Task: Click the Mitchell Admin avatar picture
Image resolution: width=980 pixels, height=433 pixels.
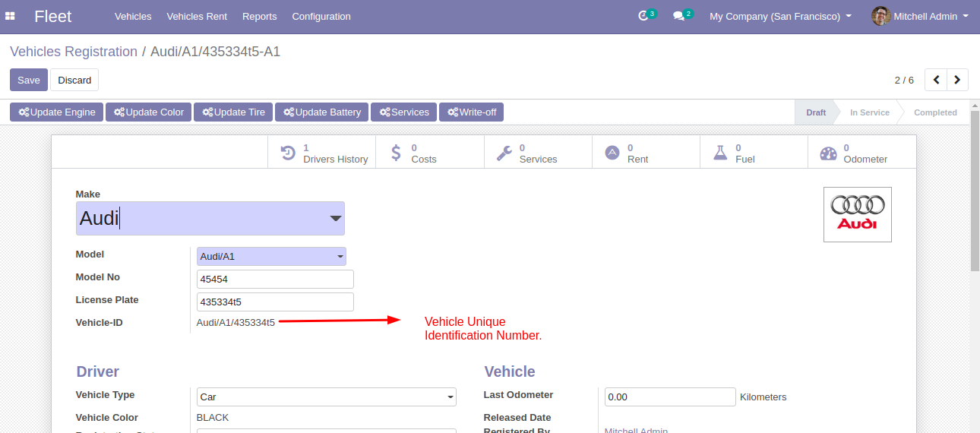Action: [x=880, y=16]
